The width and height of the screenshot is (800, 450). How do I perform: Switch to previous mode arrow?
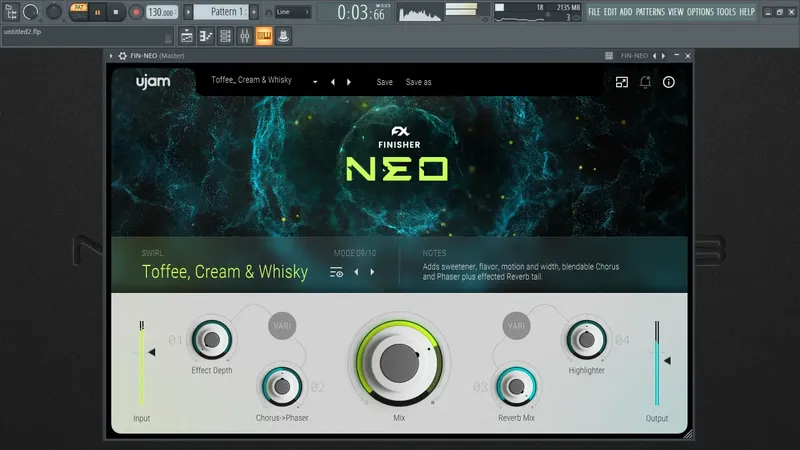tap(356, 272)
